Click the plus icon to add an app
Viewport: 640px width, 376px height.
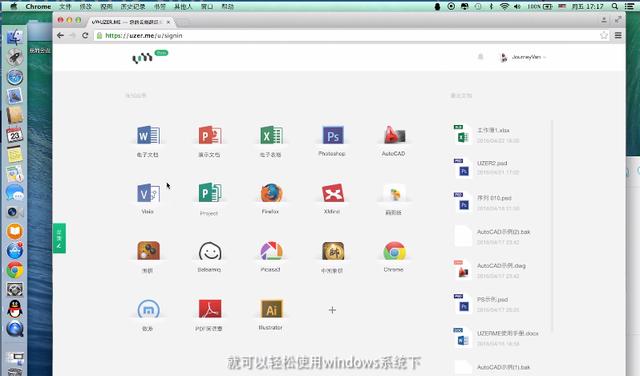332,310
